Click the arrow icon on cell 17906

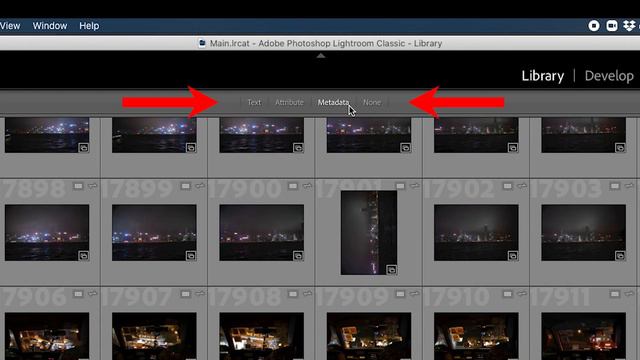[x=93, y=294]
